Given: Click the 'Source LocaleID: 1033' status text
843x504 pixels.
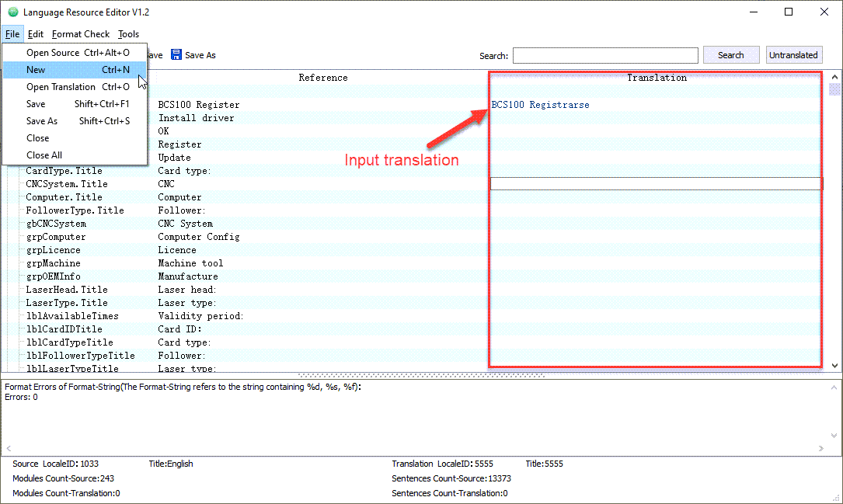Looking at the screenshot, I should pyautogui.click(x=55, y=464).
